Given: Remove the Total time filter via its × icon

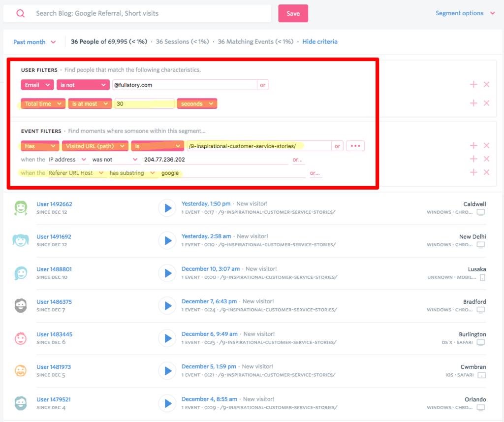Looking at the screenshot, I should (x=486, y=103).
